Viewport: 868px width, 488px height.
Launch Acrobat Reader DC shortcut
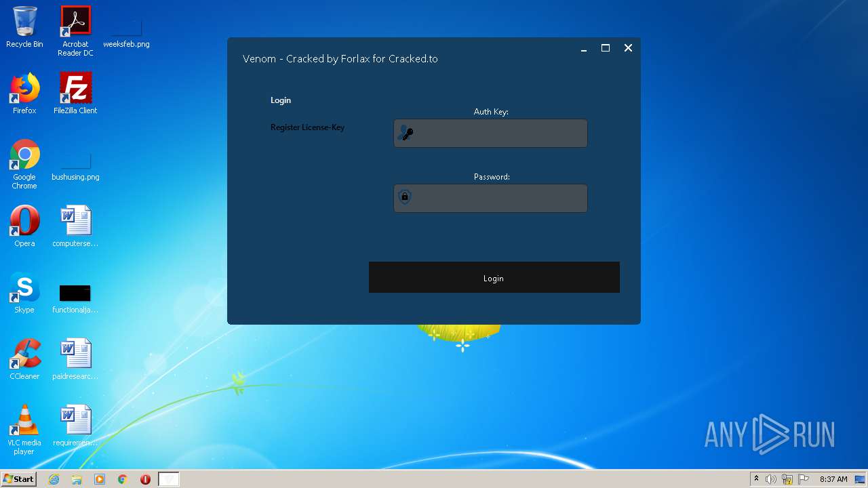[x=75, y=31]
